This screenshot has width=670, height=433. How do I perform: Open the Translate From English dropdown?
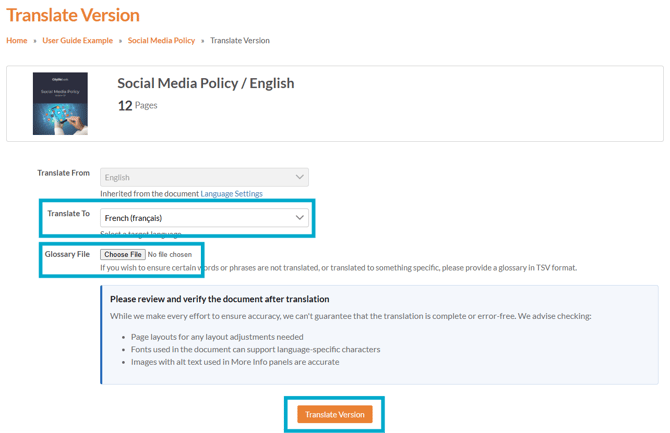tap(200, 177)
